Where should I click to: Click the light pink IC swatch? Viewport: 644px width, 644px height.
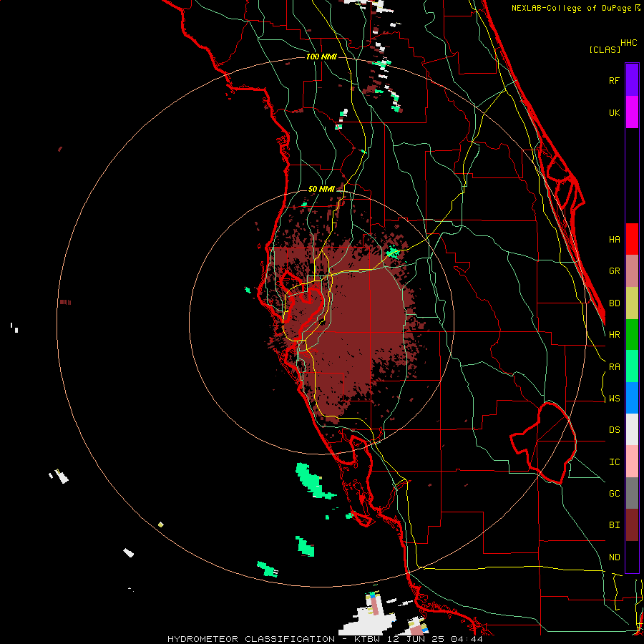tap(632, 462)
